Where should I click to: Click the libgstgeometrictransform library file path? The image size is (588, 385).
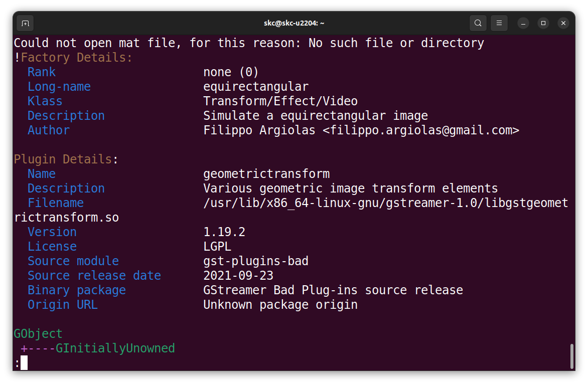point(385,203)
